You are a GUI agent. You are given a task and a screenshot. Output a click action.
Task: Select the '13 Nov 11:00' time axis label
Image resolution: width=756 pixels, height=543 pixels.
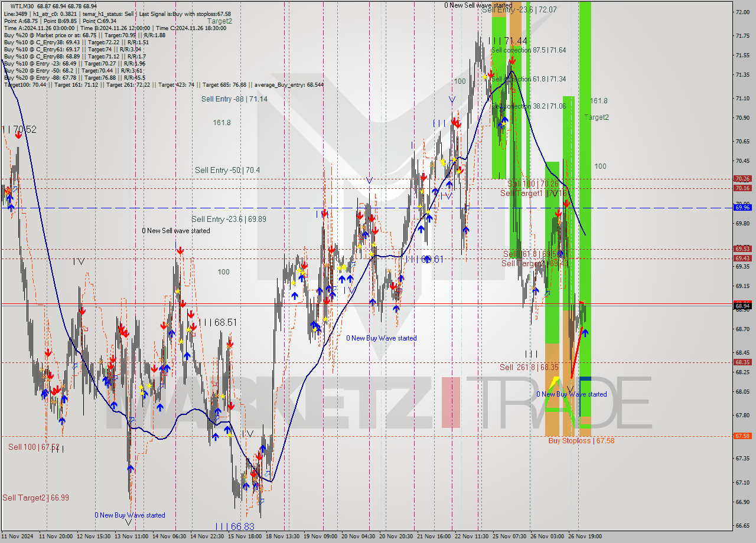(131, 537)
